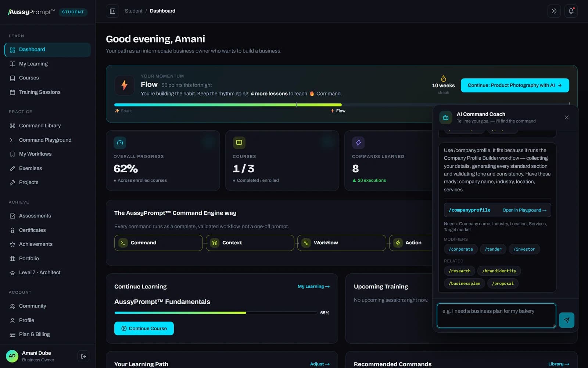Click the logout icon beside Amani Dube
The width and height of the screenshot is (588, 368).
[x=83, y=356]
